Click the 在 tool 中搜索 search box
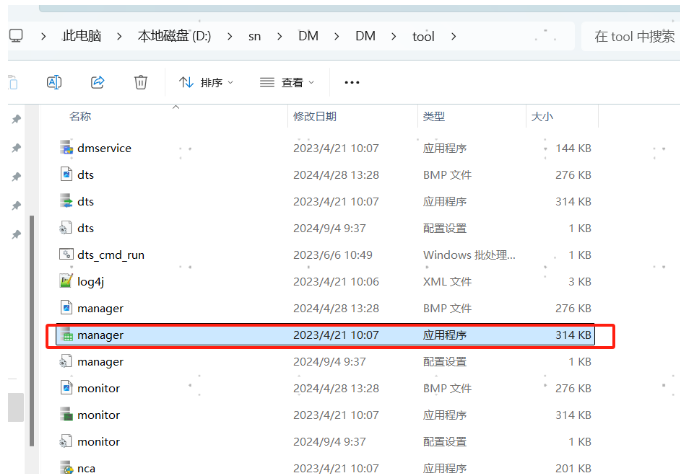680x474 pixels. (x=631, y=36)
